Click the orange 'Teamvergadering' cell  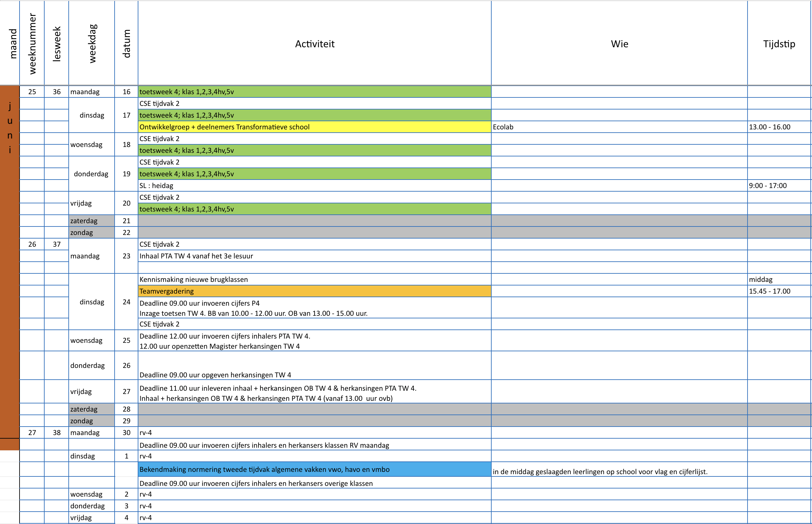pos(315,291)
